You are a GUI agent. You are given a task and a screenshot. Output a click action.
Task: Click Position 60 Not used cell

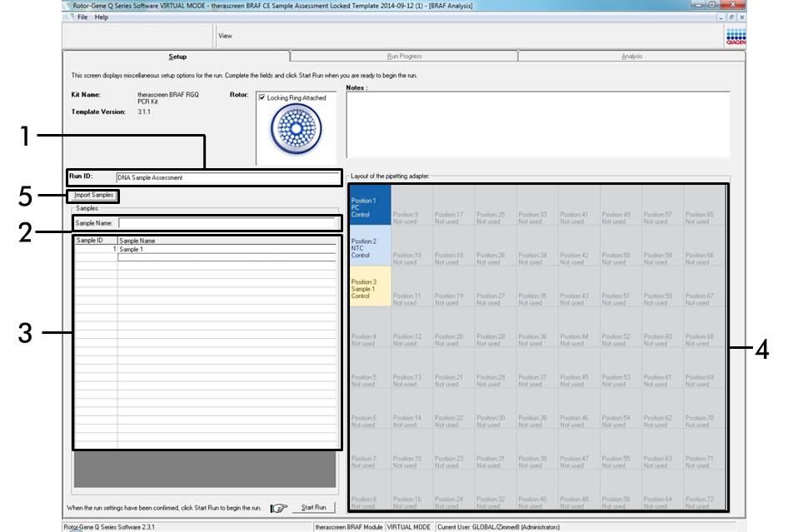(662, 326)
